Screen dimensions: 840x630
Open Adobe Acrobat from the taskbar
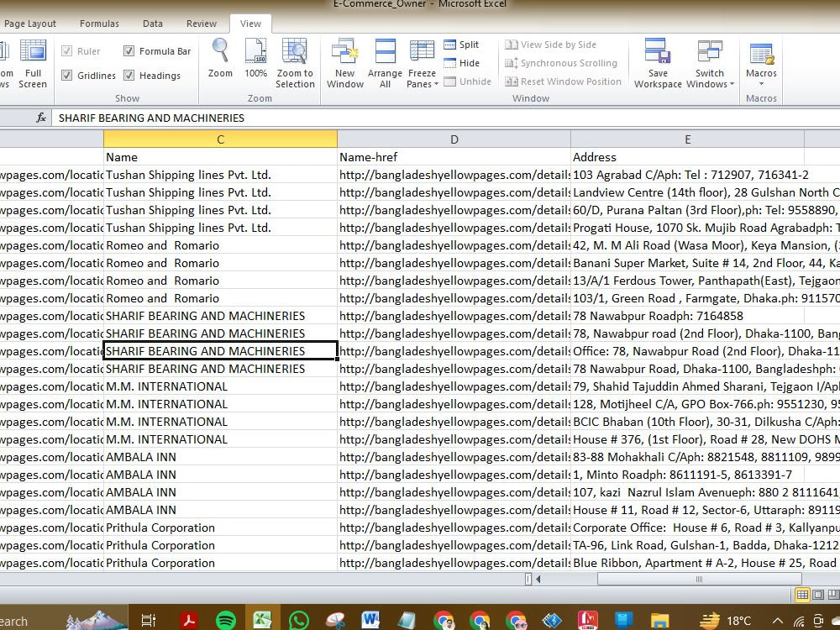(188, 621)
